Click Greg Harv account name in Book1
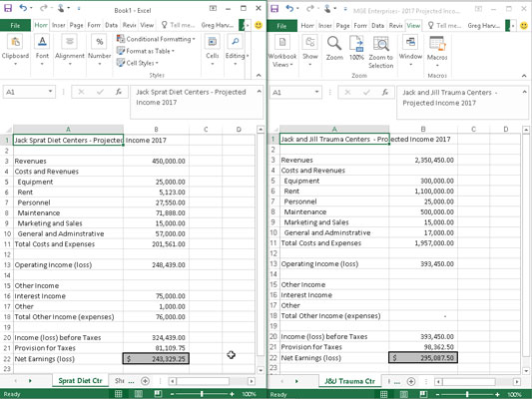Screen dimensions: 532x399 coord(218,25)
